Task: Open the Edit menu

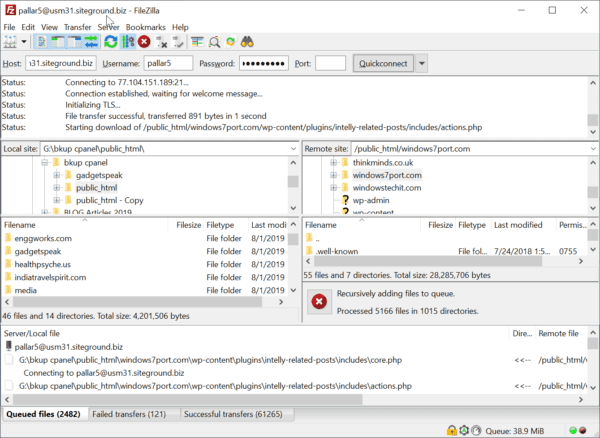Action: (28, 27)
